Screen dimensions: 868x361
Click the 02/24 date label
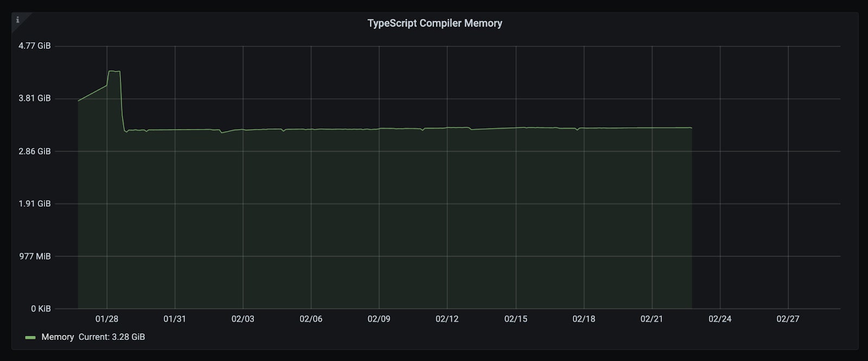(720, 319)
